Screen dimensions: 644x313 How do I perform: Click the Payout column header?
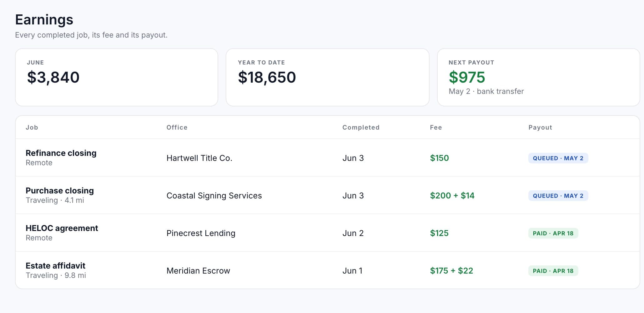[x=540, y=127]
